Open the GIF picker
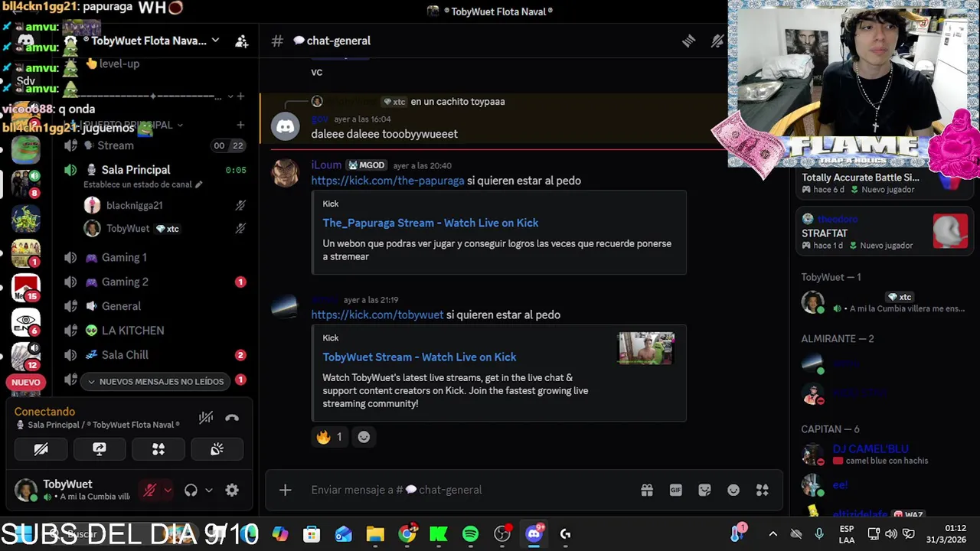Viewport: 980px width, 551px height. [676, 490]
